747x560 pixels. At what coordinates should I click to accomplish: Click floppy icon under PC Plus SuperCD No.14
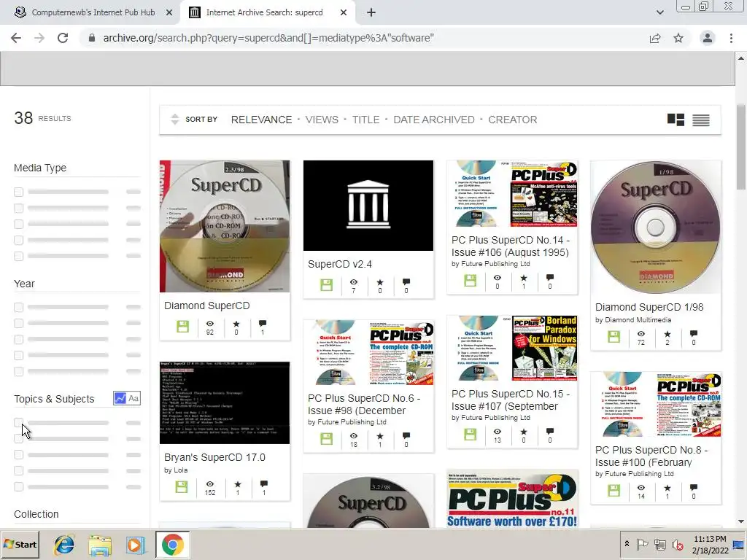tap(471, 281)
